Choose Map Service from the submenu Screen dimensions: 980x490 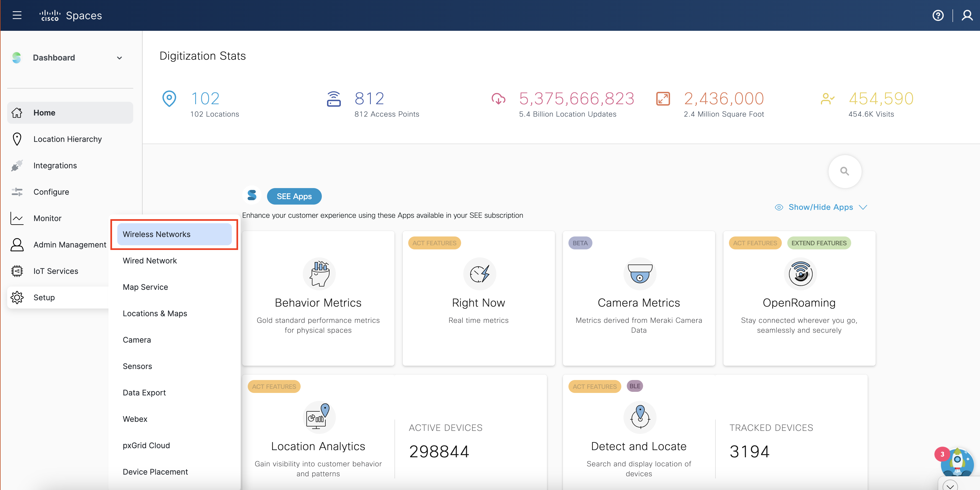point(145,287)
